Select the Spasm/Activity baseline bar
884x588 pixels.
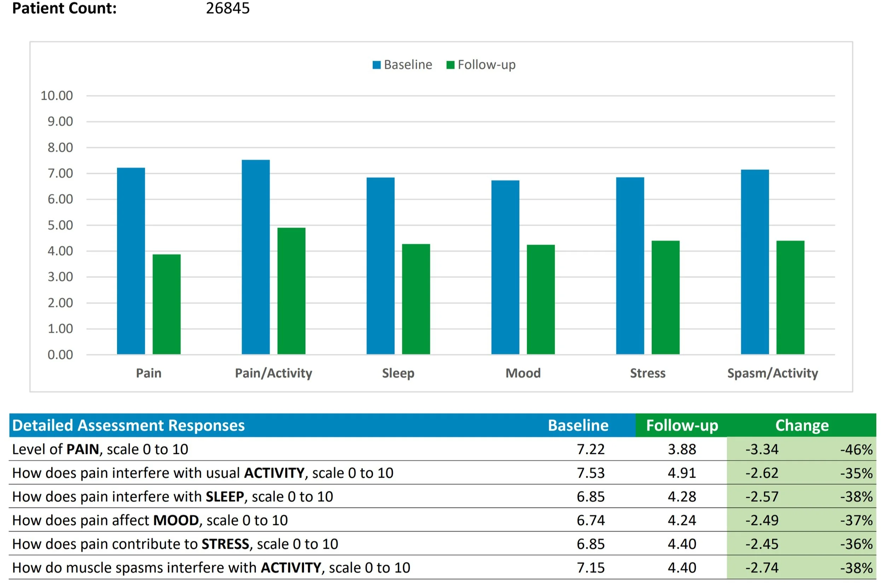(x=754, y=262)
